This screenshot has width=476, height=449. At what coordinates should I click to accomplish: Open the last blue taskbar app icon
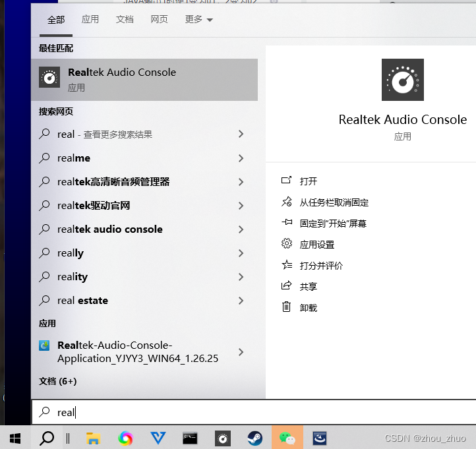point(320,438)
